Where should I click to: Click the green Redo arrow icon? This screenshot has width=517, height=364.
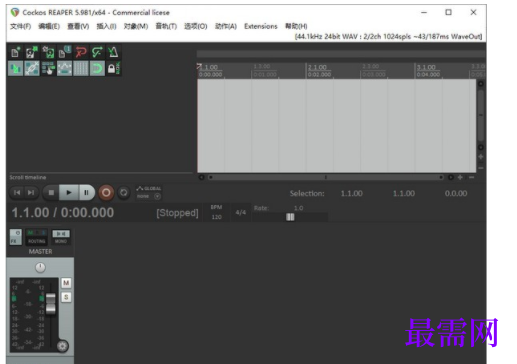[97, 52]
